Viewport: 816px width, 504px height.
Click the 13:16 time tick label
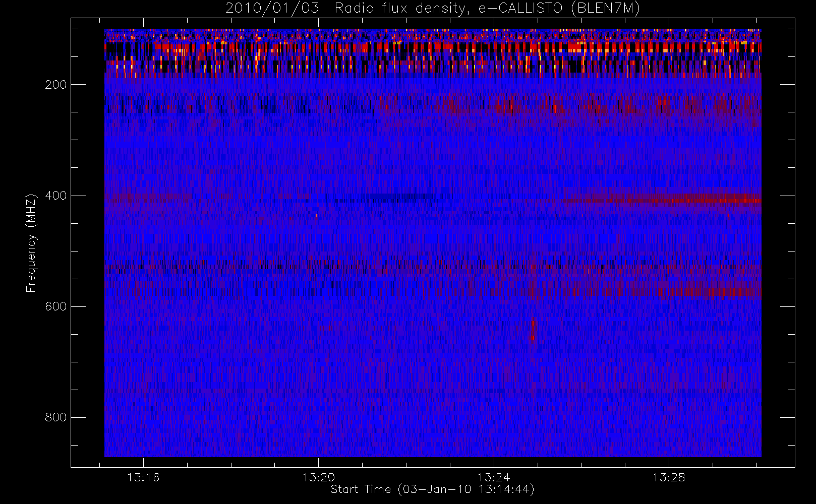pyautogui.click(x=143, y=477)
